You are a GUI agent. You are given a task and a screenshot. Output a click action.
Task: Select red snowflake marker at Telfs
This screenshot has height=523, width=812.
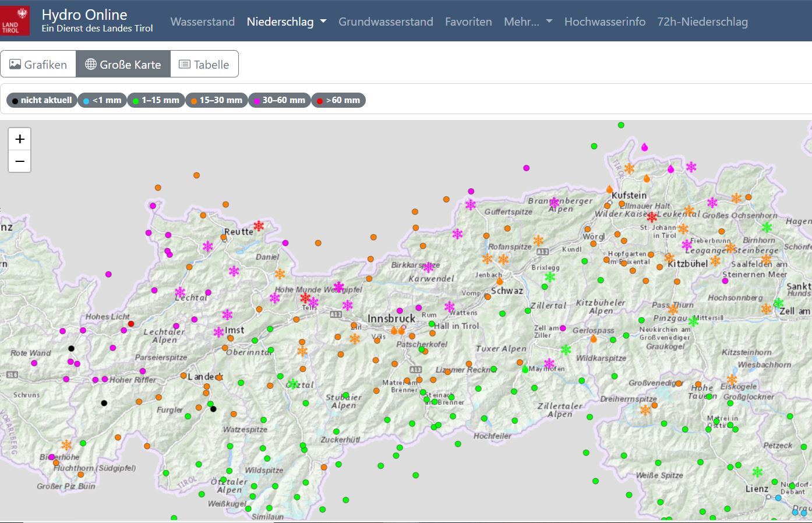tap(305, 298)
